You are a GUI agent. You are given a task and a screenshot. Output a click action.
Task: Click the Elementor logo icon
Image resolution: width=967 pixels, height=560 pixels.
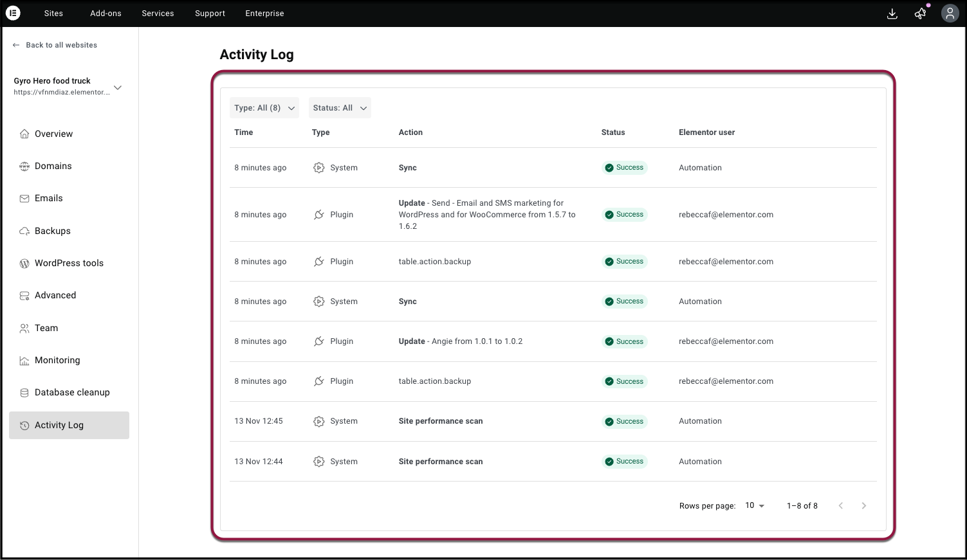point(13,13)
